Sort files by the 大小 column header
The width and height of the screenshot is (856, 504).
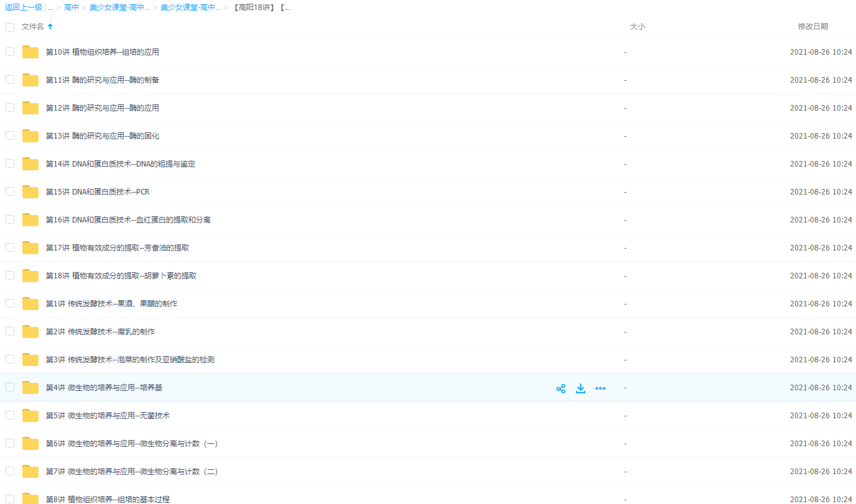[637, 27]
